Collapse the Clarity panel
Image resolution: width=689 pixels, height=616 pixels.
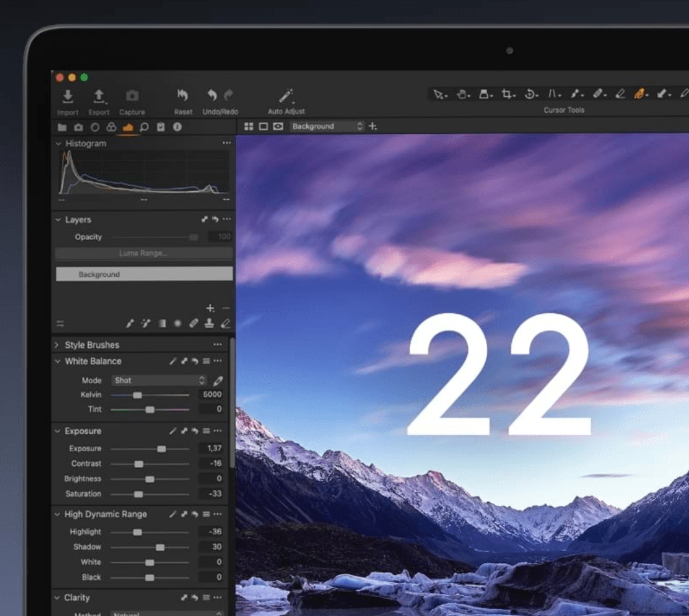57,598
